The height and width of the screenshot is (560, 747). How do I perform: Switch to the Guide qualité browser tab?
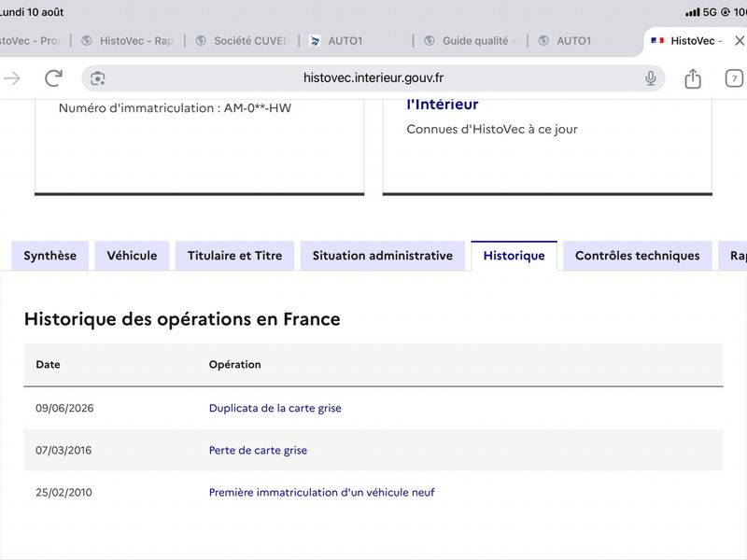pyautogui.click(x=471, y=41)
